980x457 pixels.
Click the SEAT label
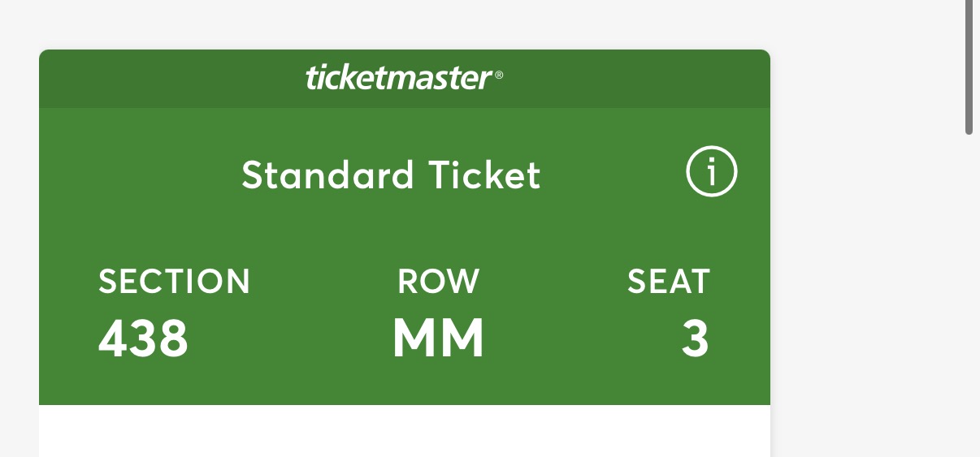point(669,282)
